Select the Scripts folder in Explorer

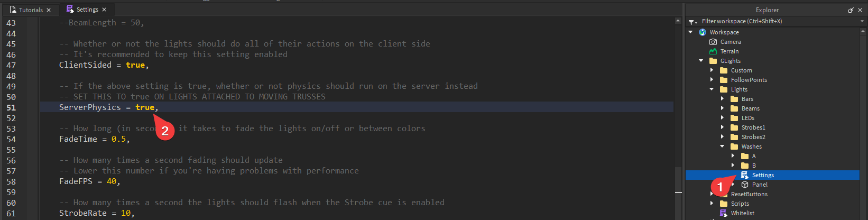pyautogui.click(x=740, y=204)
